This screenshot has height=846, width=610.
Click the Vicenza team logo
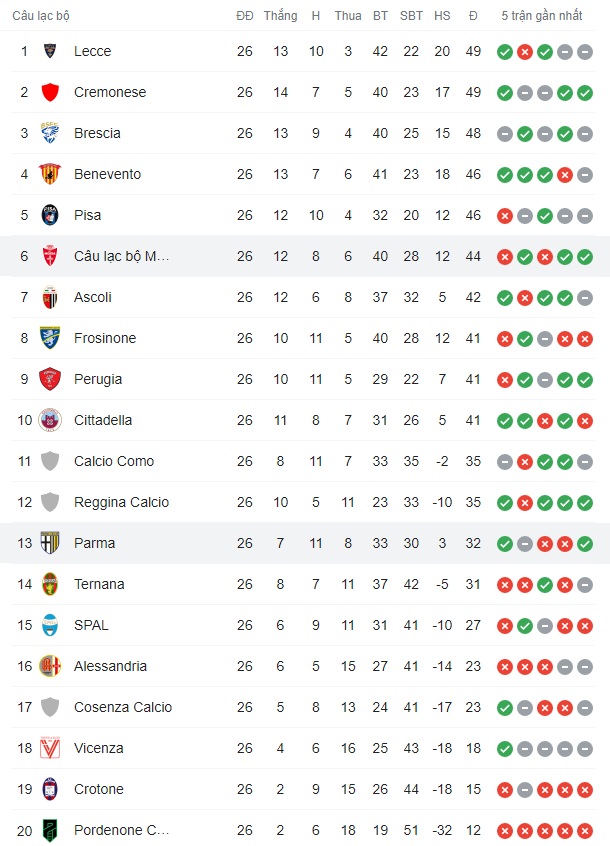point(50,748)
